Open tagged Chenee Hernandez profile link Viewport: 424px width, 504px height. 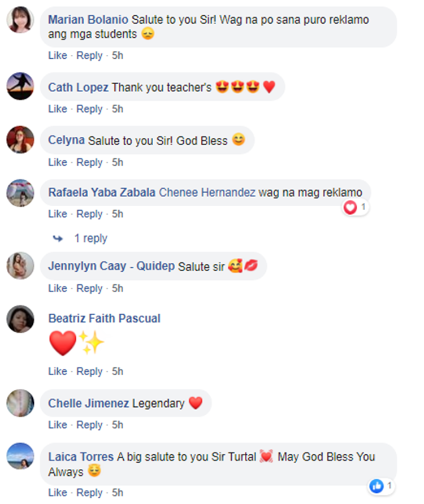coord(207,193)
